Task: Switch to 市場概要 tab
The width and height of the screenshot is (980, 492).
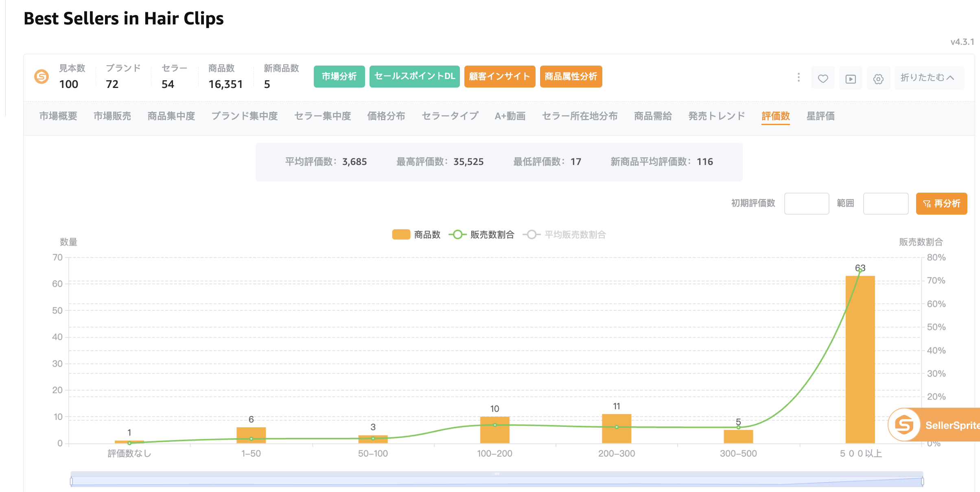Action: [58, 116]
